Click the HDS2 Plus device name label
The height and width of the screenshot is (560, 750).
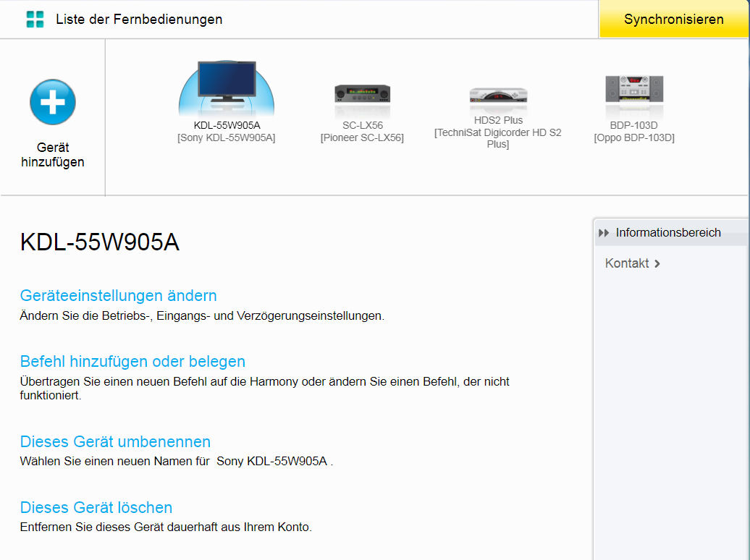point(498,120)
